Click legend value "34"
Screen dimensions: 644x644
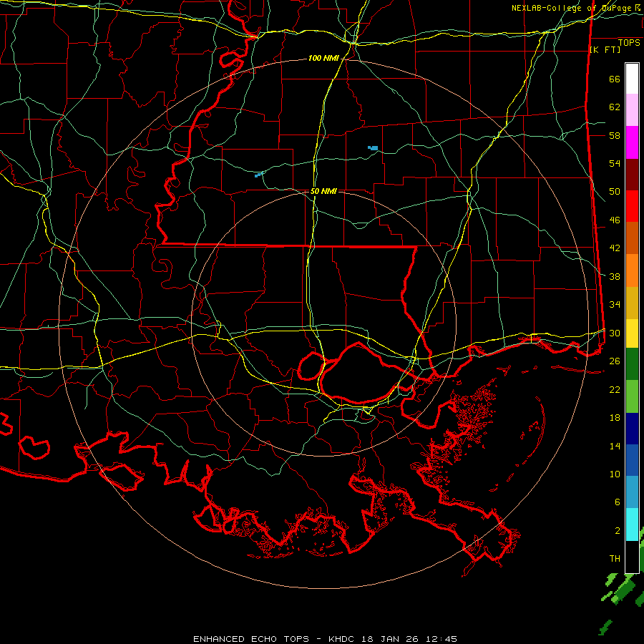coord(615,304)
